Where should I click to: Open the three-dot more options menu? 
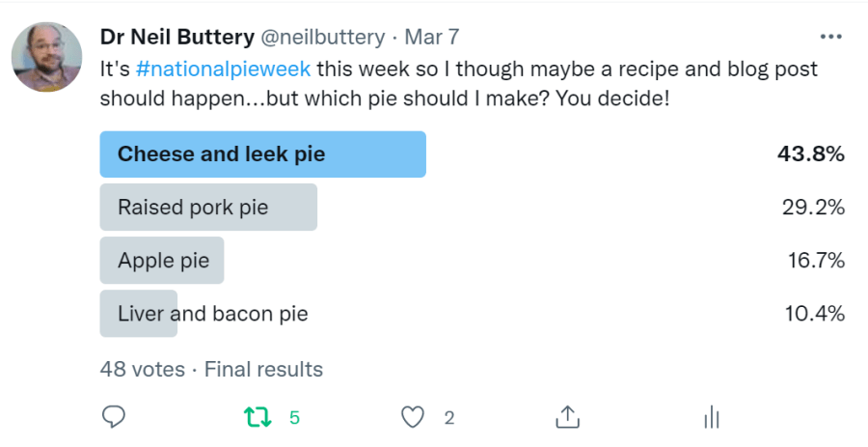[x=829, y=37]
